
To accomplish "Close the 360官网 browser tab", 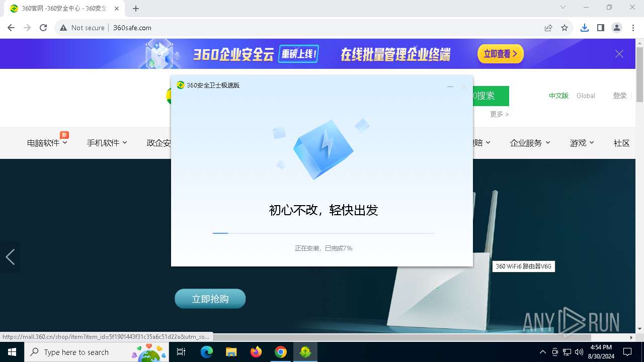I will tap(117, 8).
